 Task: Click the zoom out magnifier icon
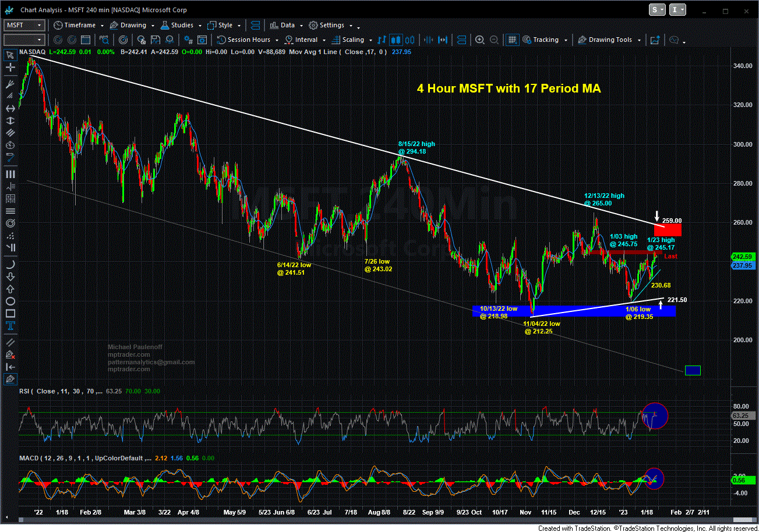click(x=493, y=40)
